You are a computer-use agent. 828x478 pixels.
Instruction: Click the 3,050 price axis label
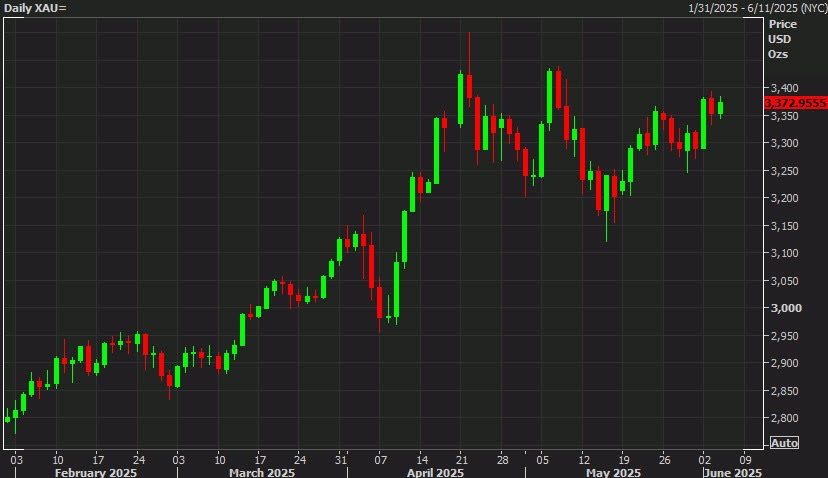784,280
